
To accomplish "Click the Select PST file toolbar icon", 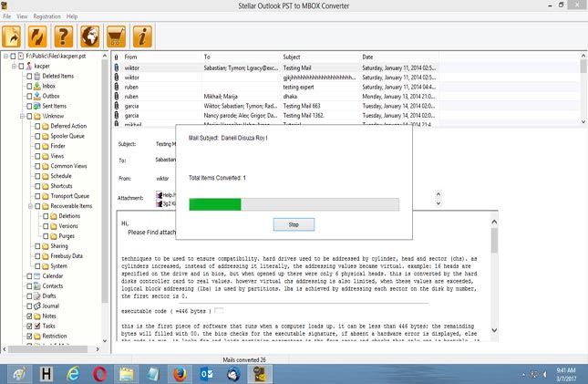I will click(12, 36).
